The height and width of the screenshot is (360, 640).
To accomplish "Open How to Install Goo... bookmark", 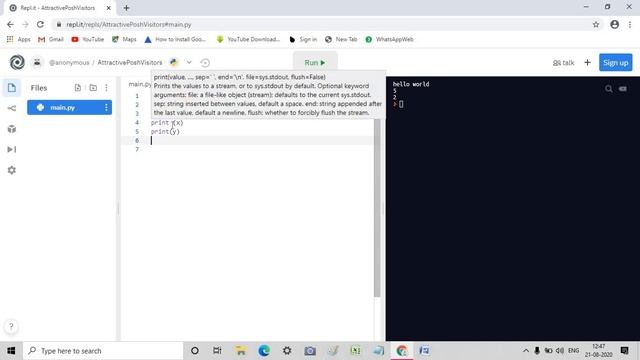I will [x=175, y=39].
